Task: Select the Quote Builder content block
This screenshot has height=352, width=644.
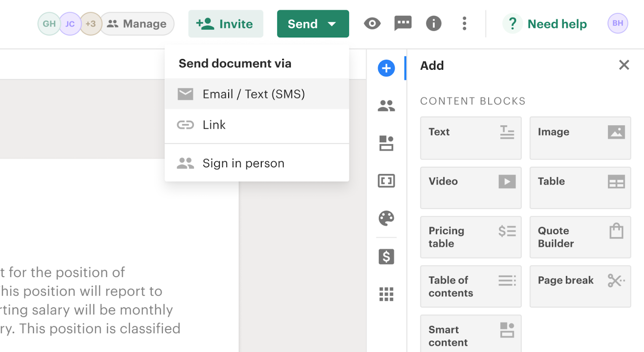Action: 580,237
